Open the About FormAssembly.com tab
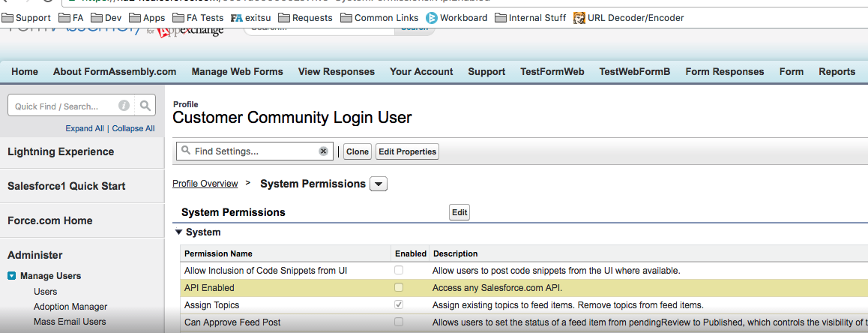The width and height of the screenshot is (868, 333). click(x=115, y=71)
